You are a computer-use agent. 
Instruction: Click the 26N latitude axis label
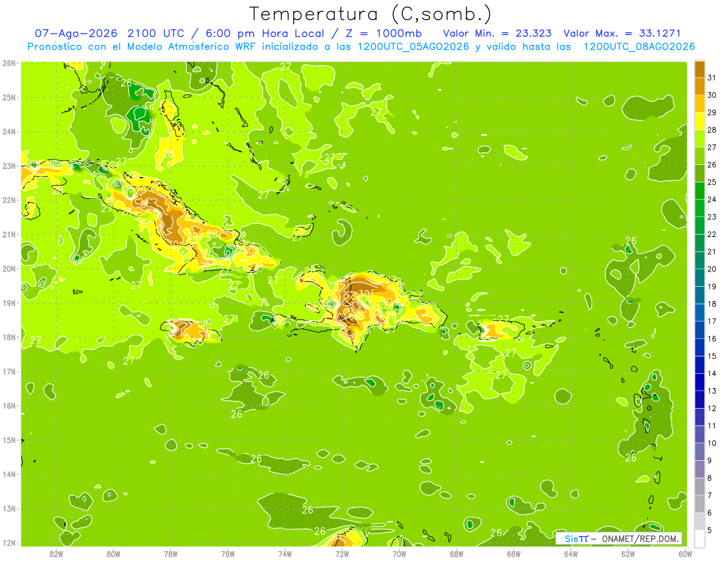click(x=9, y=63)
